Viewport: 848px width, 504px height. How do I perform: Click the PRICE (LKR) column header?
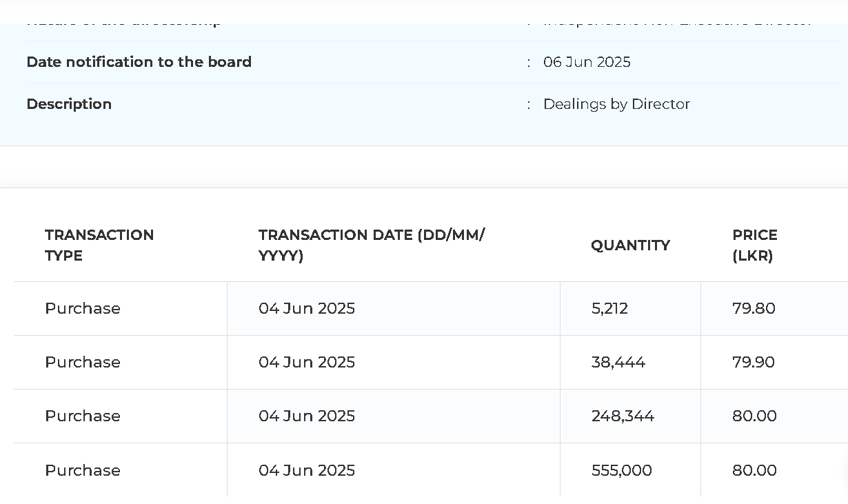[755, 245]
